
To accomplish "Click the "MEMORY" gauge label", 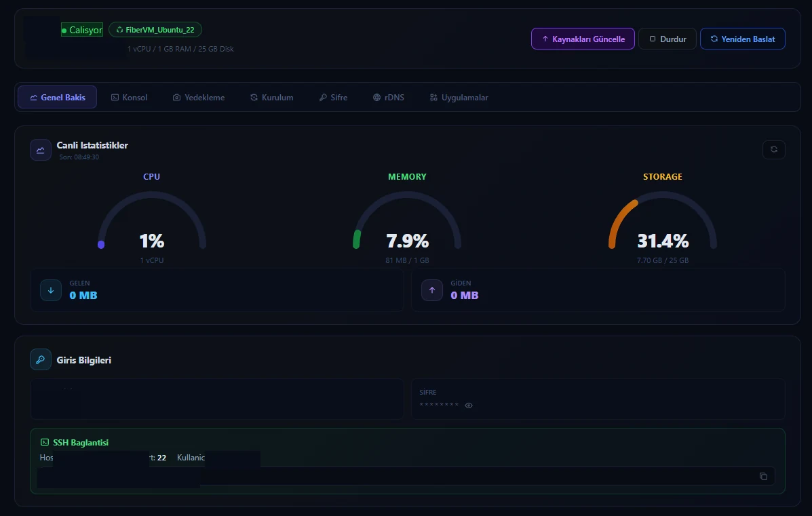I will [407, 176].
